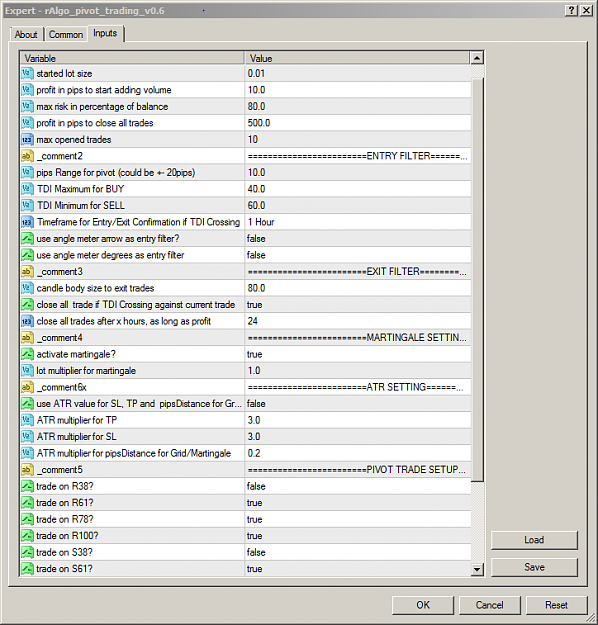Screen dimensions: 598x625
Task: Select the 'trade on R78?' row label
Action: (65, 519)
